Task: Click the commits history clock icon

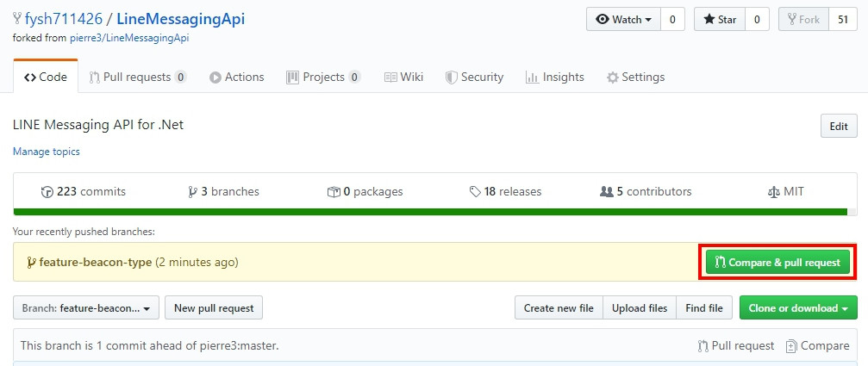Action: (47, 192)
